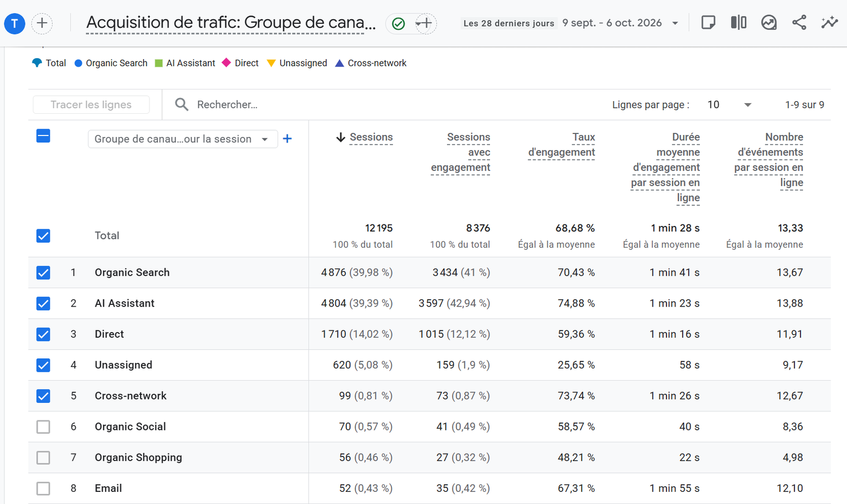Sort by Taux d'engagement column
Image resolution: width=847 pixels, height=504 pixels.
[x=561, y=145]
